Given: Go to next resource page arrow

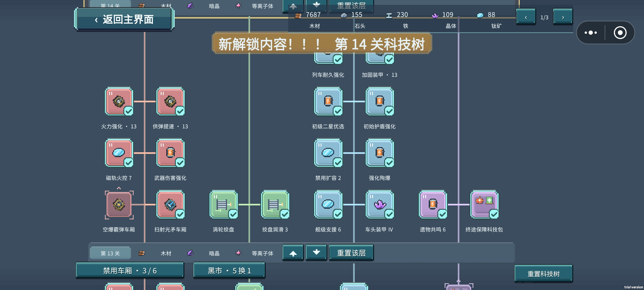Looking at the screenshot, I should click(563, 17).
